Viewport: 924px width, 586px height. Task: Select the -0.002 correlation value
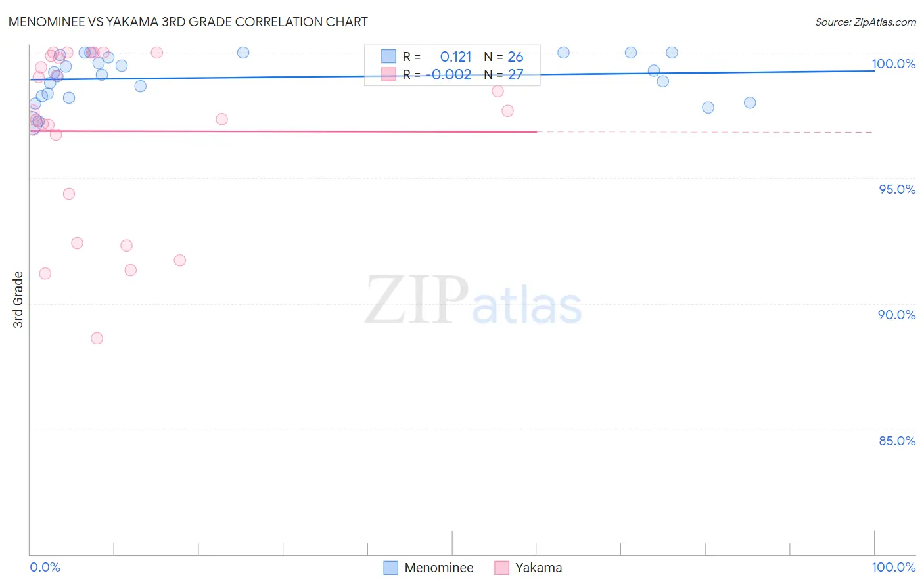click(448, 74)
